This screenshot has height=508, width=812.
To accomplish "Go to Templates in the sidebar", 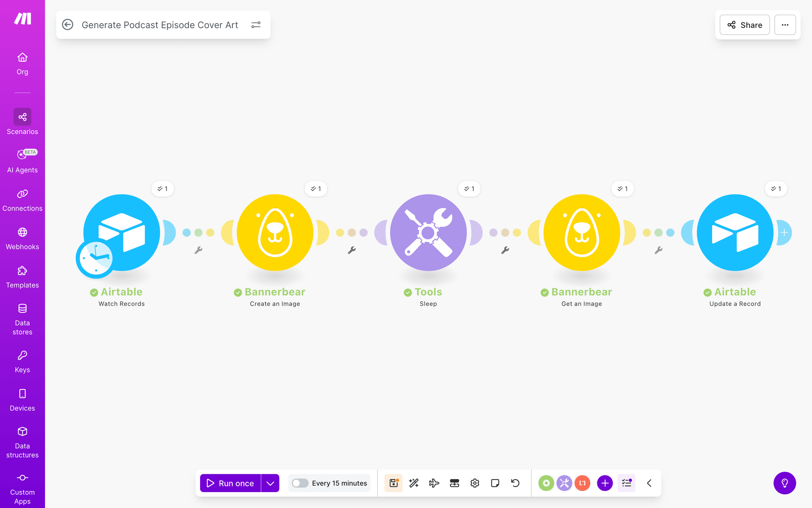I will pos(22,277).
